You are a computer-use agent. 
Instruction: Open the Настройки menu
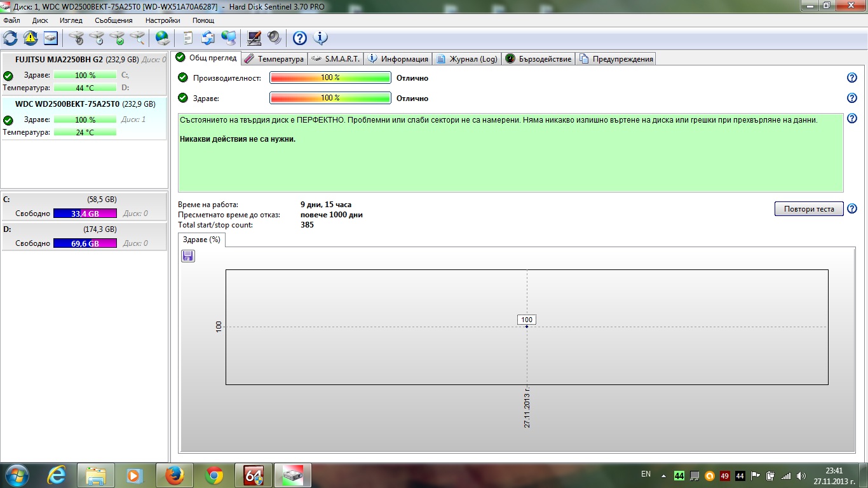click(x=163, y=20)
